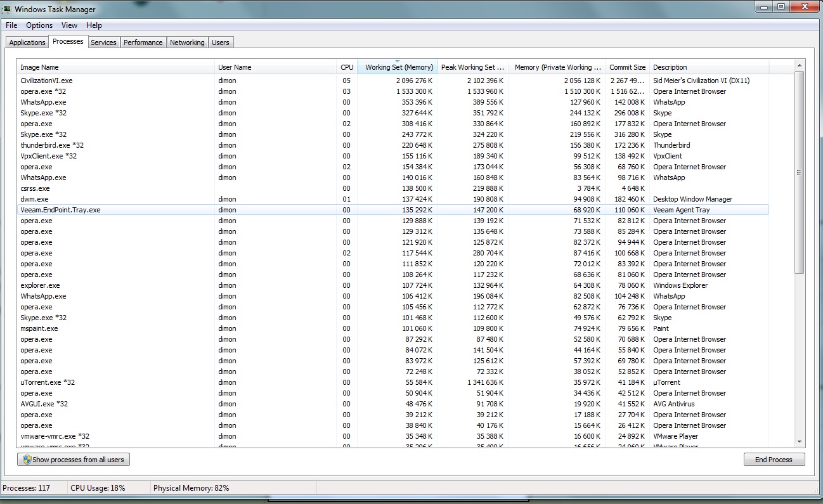Select WhatsApp.exe using 353 396 K
The image size is (823, 504).
click(392, 102)
